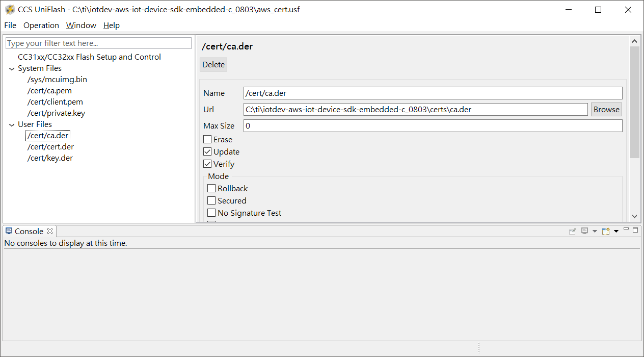The width and height of the screenshot is (644, 357).
Task: Open the Operation menu
Action: [x=41, y=25]
